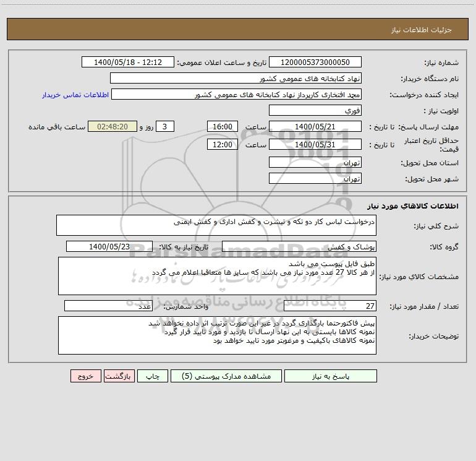Click the 'حداقل تاریخ اعتبار قیمت:' label
Screen dimensions: 476x461
coord(431,145)
